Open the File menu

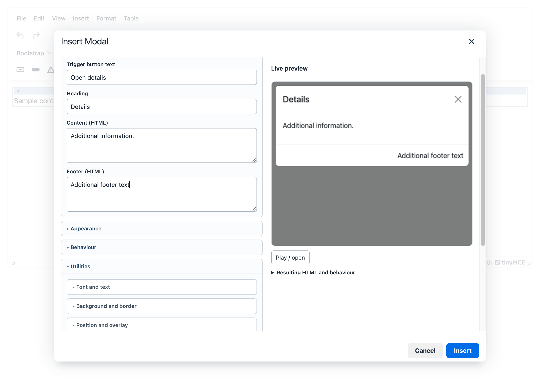pyautogui.click(x=21, y=18)
